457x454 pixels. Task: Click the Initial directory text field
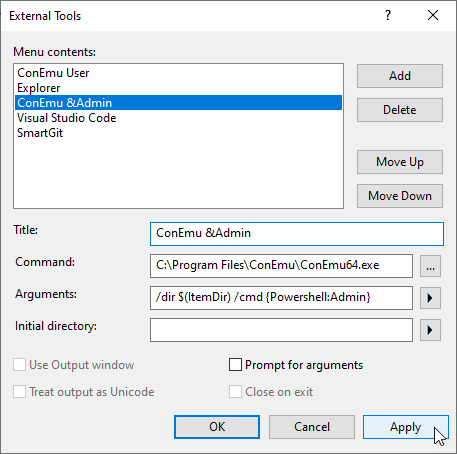281,330
